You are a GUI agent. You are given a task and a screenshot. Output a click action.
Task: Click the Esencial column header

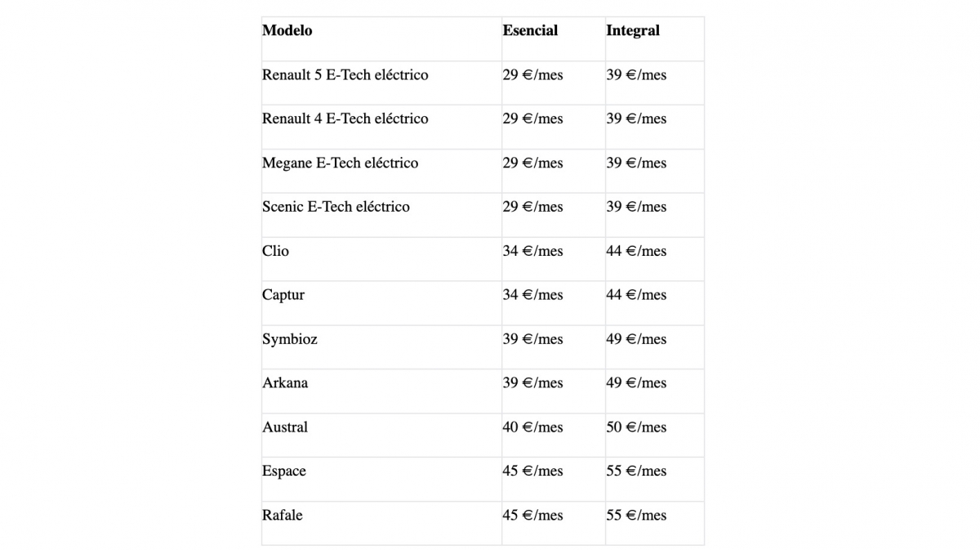tap(530, 31)
